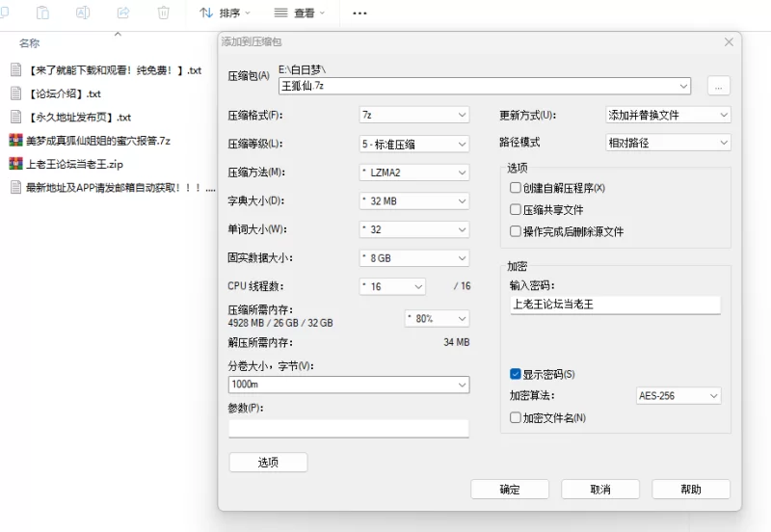This screenshot has height=532, width=771.
Task: Click the 确定 button
Action: (x=510, y=490)
